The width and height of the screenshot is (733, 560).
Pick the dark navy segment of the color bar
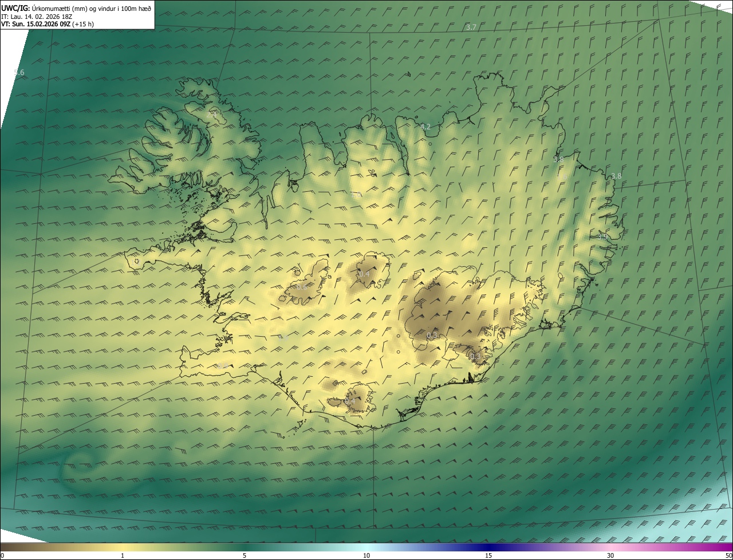[x=488, y=547]
